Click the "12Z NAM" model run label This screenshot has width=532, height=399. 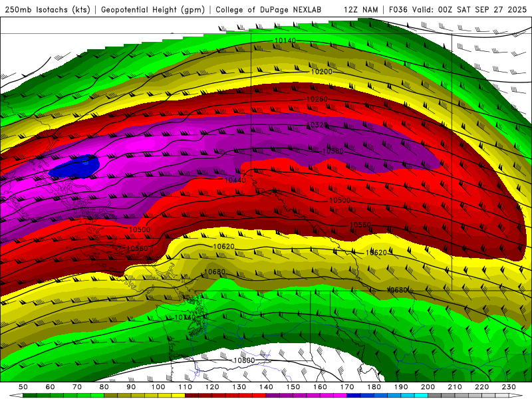360,9
